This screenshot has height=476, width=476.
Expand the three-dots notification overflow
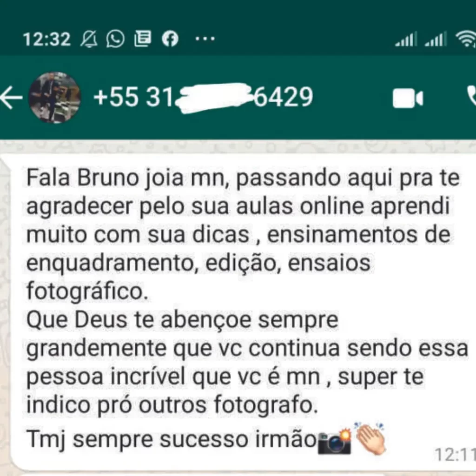(x=205, y=39)
